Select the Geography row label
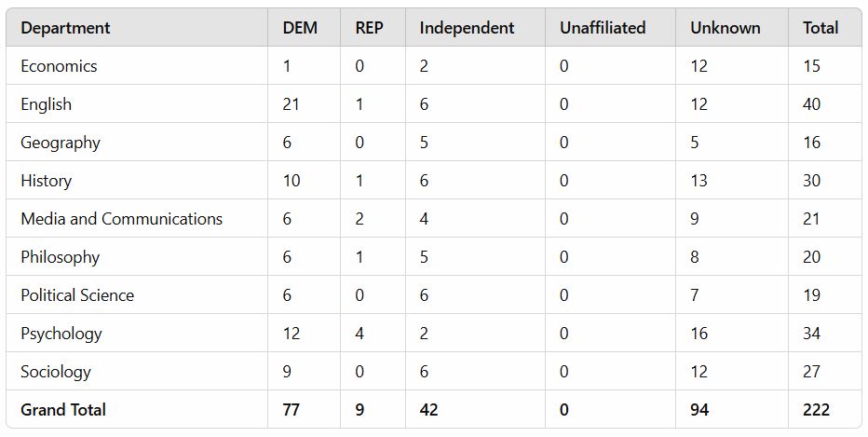This screenshot has height=437, width=868. 61,143
